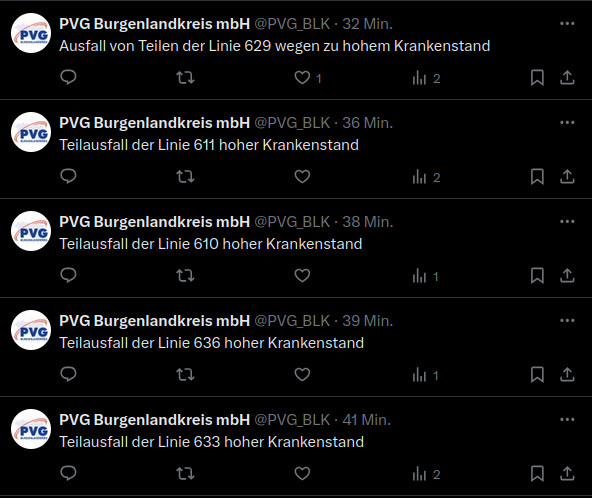View analytics of Linie 633 tweet
This screenshot has height=498, width=592.
click(x=427, y=474)
